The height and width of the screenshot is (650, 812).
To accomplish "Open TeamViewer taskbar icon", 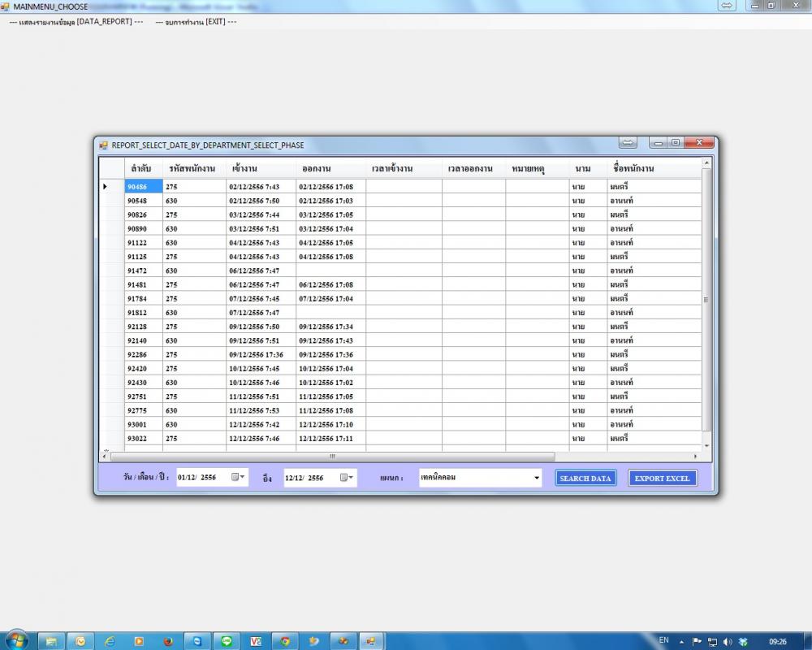I will pyautogui.click(x=197, y=641).
